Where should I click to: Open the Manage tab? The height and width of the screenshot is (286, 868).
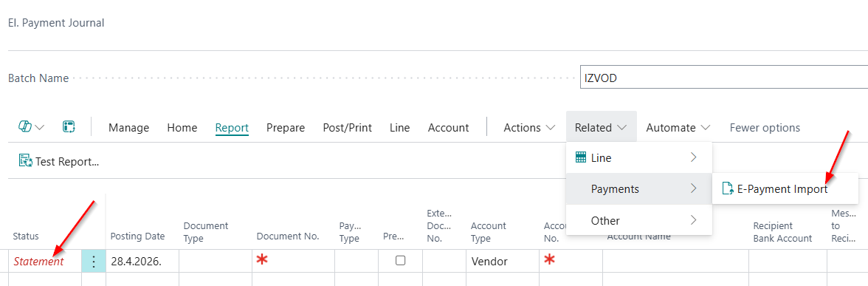pyautogui.click(x=129, y=127)
